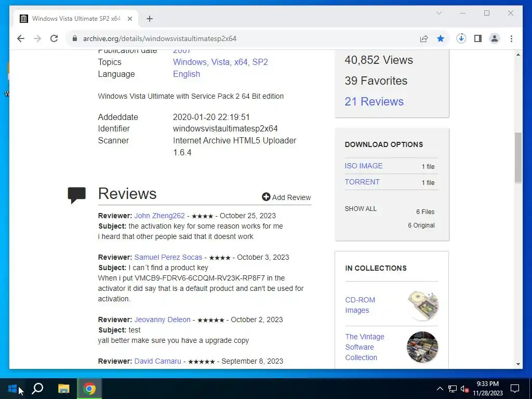The image size is (532, 399).
Task: Open the notification center icon
Action: pyautogui.click(x=515, y=389)
